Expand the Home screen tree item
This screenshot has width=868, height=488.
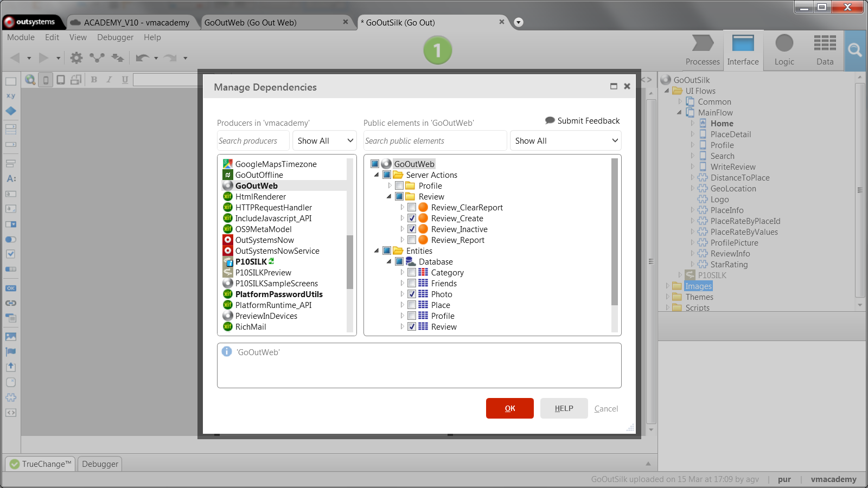pyautogui.click(x=693, y=123)
